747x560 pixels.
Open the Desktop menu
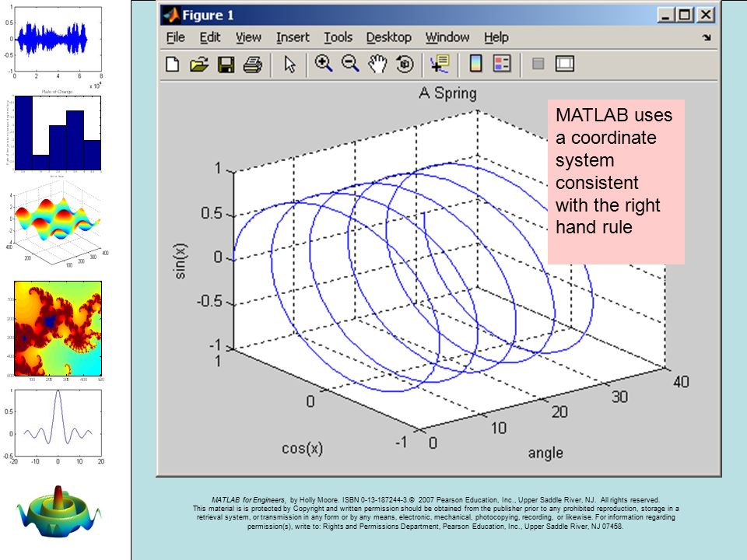click(389, 37)
